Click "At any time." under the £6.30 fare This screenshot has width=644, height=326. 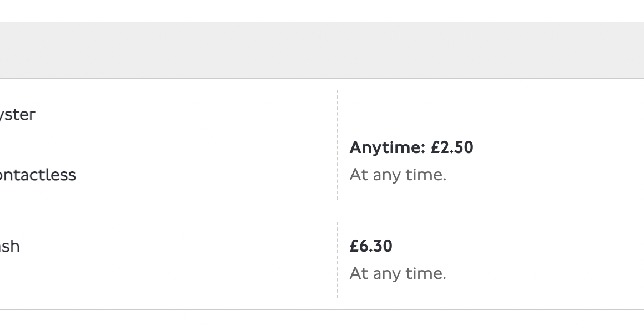[398, 273]
